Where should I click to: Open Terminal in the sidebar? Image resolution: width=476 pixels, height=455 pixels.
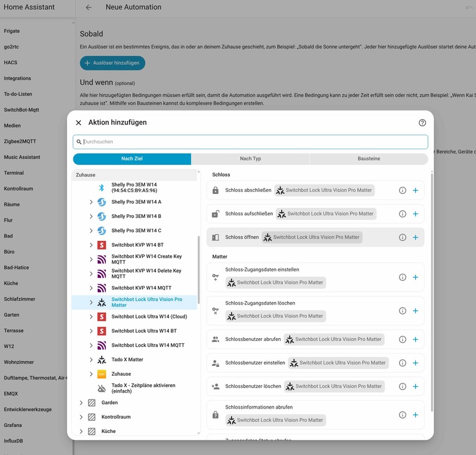[x=14, y=173]
